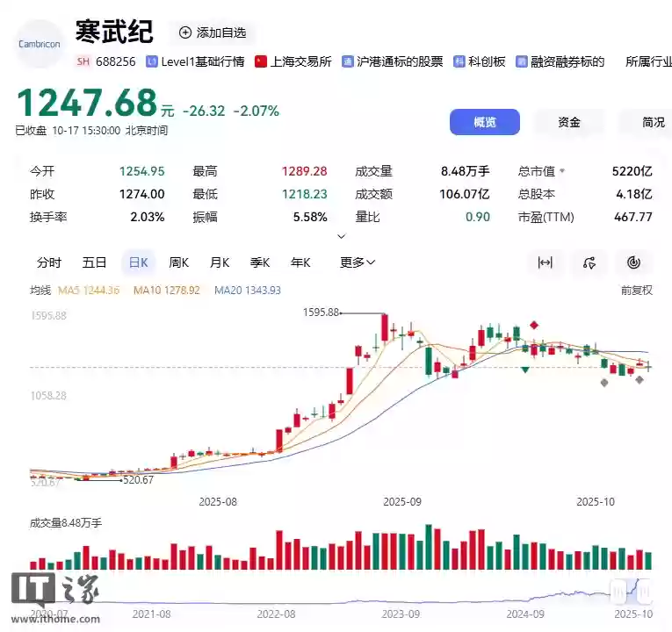The image size is (672, 632).
Task: Click the chart width range icon
Action: (x=546, y=262)
